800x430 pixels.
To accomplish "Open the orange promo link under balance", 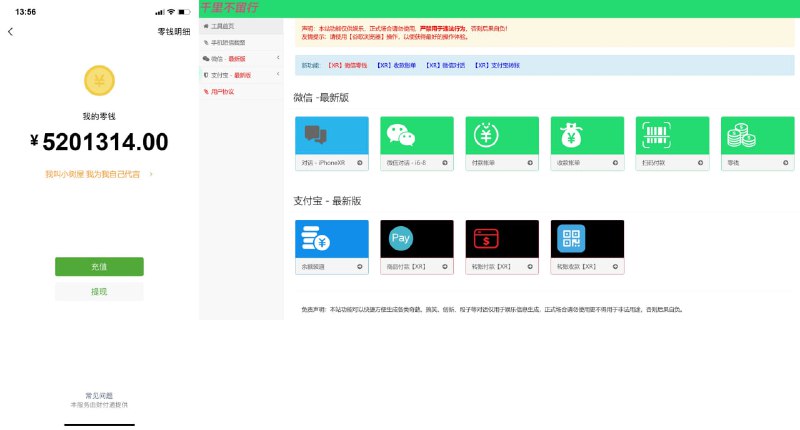I will pos(99,174).
